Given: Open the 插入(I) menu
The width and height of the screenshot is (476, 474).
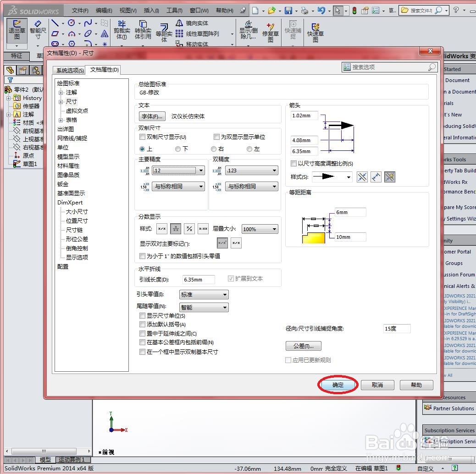Looking at the screenshot, I should 151,11.
